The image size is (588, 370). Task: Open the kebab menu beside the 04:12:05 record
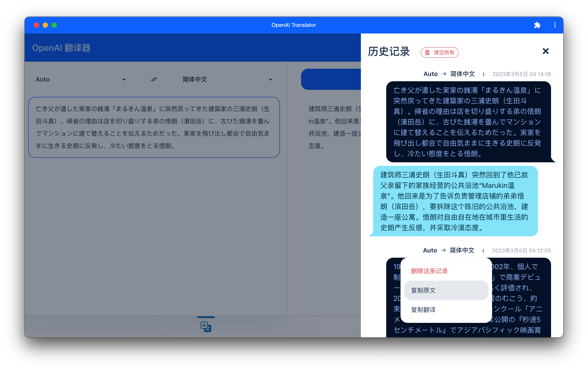pyautogui.click(x=483, y=250)
